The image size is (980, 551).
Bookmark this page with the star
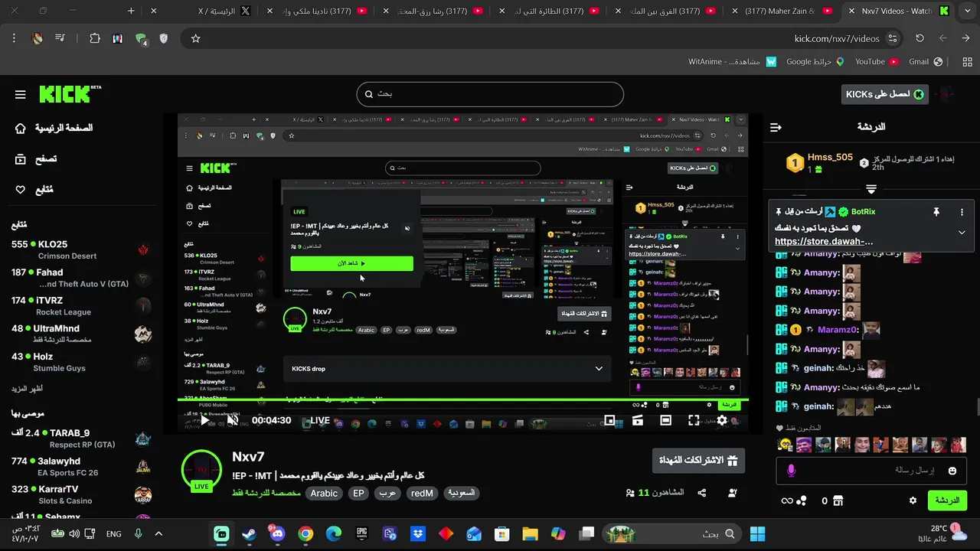click(x=195, y=38)
